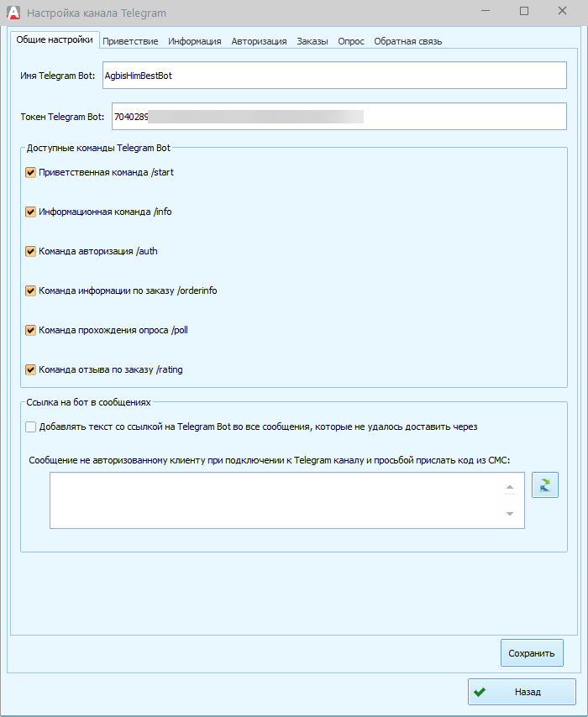Select the Заказы tab

312,41
